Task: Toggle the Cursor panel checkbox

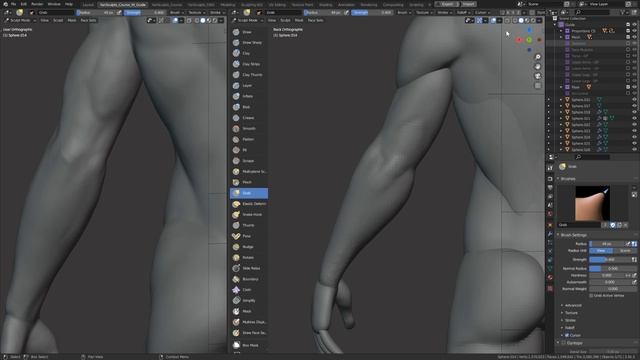Action: [x=567, y=335]
